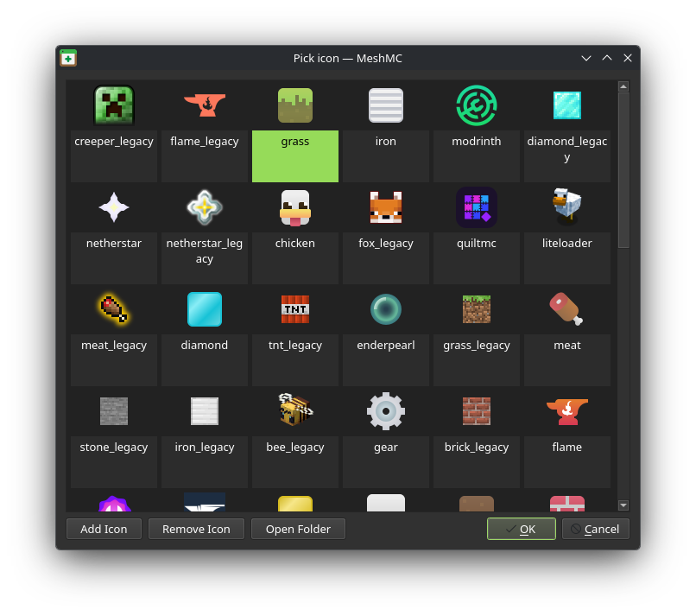Open the icons folder with Open Folder
Image resolution: width=696 pixels, height=616 pixels.
(x=298, y=529)
